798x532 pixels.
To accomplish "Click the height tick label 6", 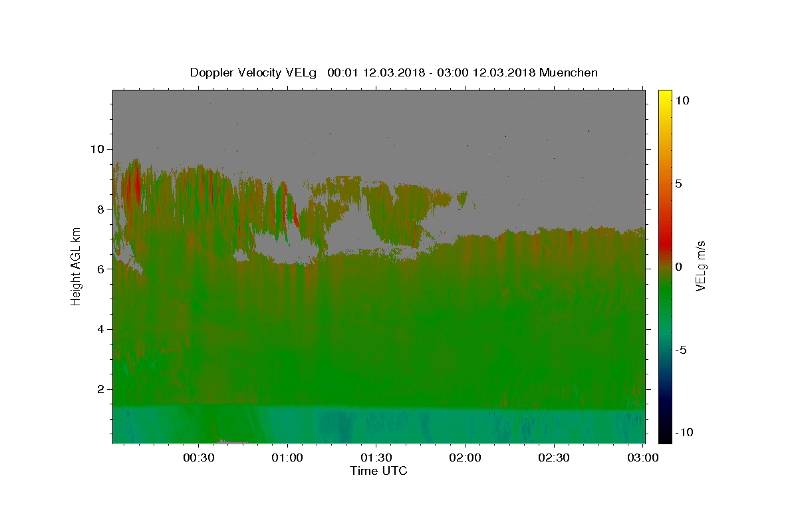I will point(100,269).
